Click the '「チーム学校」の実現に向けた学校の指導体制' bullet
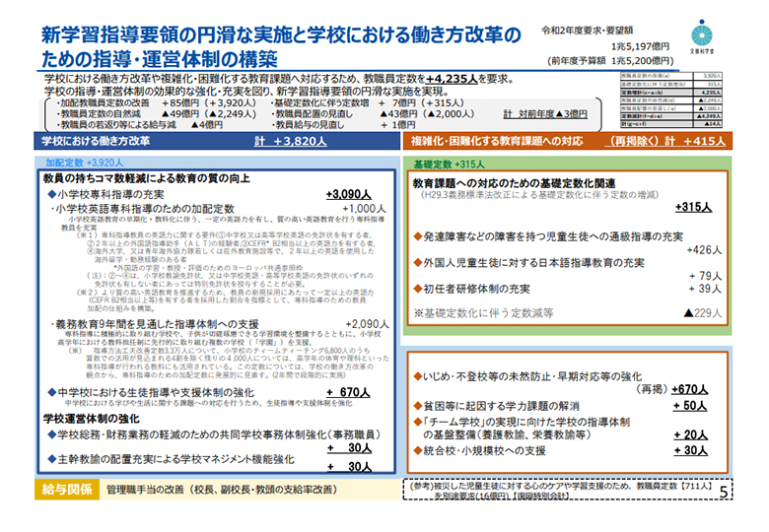The width and height of the screenshot is (769, 532). click(522, 423)
